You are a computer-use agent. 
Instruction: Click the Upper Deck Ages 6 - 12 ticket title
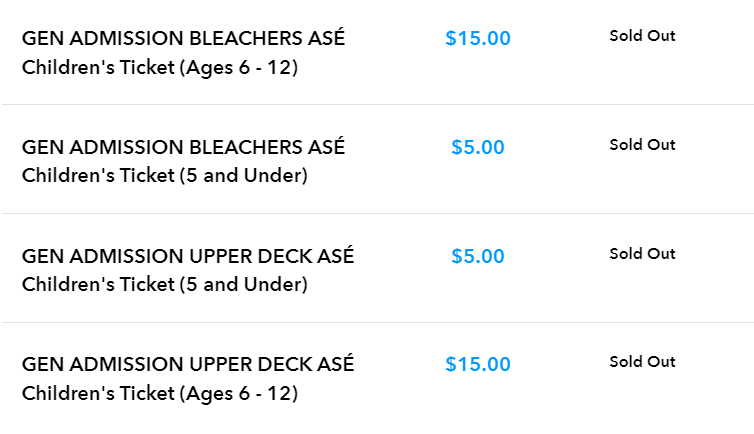[x=188, y=365]
